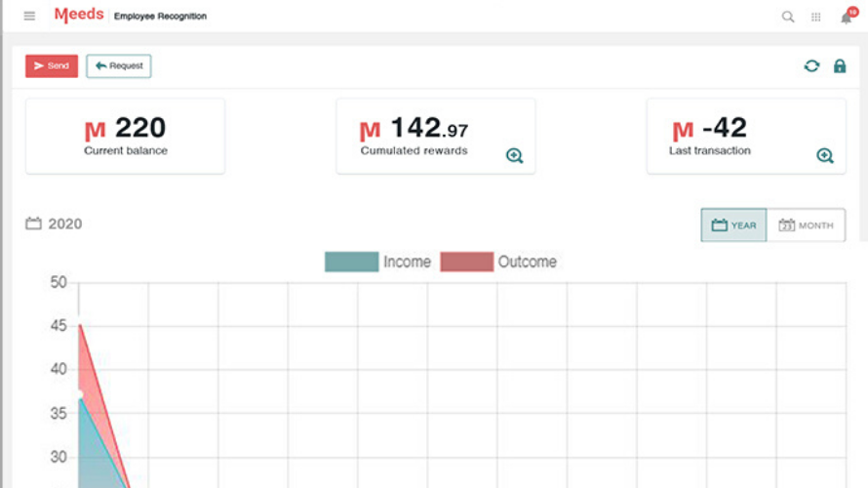The height and width of the screenshot is (488, 868).
Task: Toggle the Outcome legend swatch
Action: click(x=466, y=262)
